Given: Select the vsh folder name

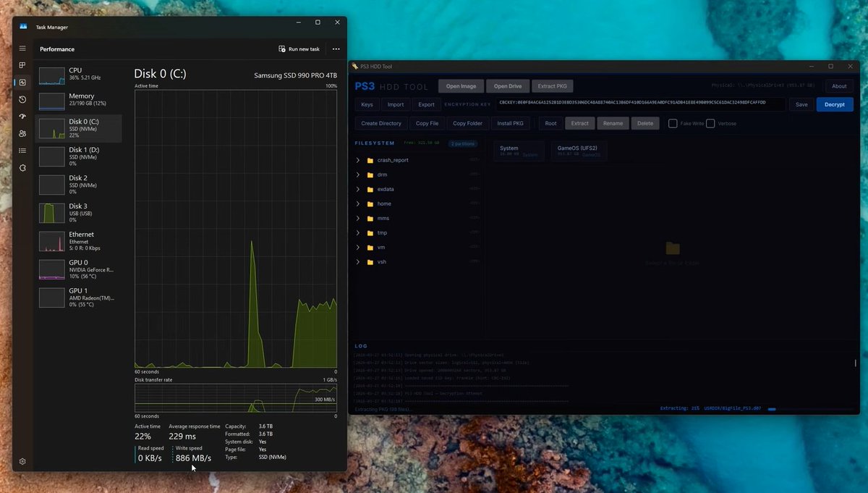Looking at the screenshot, I should tap(382, 261).
